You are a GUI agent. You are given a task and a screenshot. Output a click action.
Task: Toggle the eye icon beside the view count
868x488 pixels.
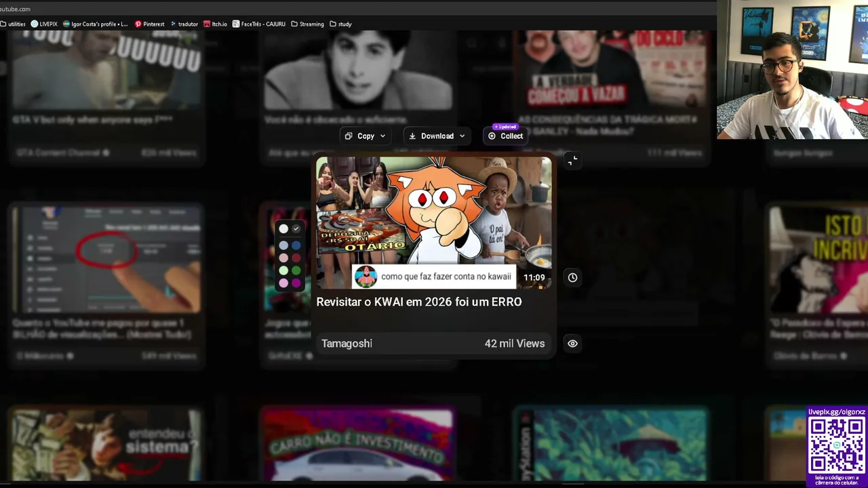(x=572, y=344)
